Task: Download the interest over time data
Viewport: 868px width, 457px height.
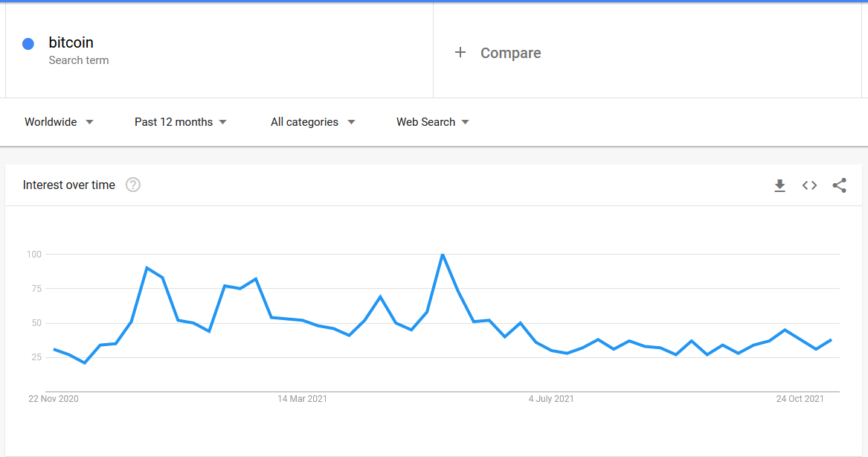Action: click(x=779, y=185)
